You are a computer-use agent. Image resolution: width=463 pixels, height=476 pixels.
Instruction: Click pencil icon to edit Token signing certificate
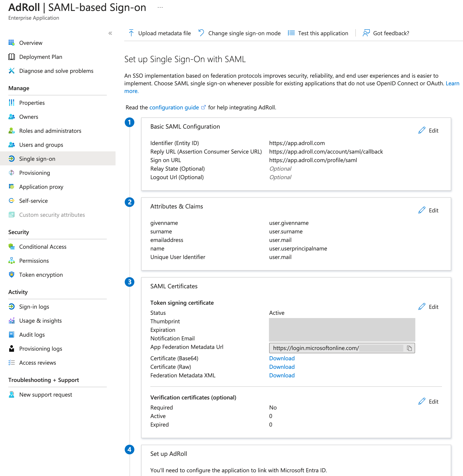tap(422, 307)
